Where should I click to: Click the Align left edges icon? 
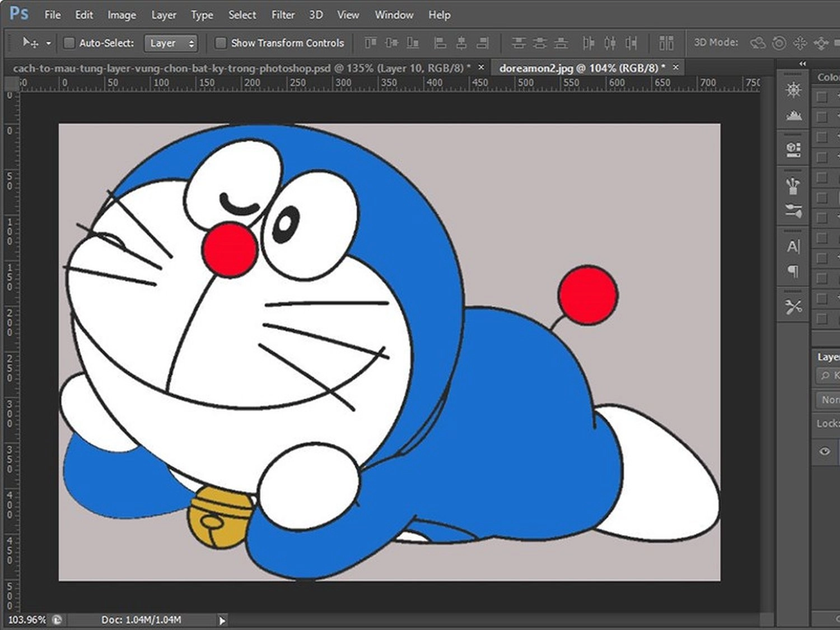(x=440, y=43)
